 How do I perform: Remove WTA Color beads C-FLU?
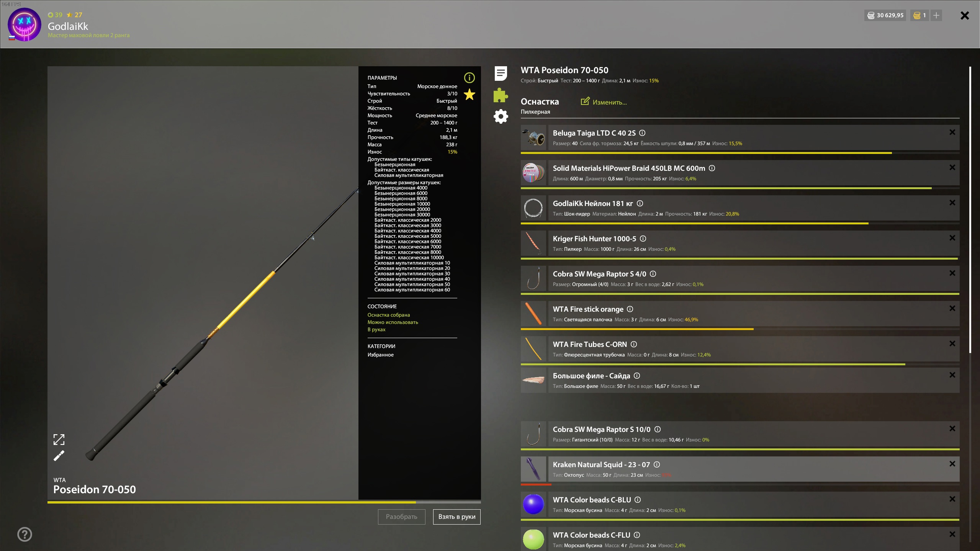tap(952, 534)
